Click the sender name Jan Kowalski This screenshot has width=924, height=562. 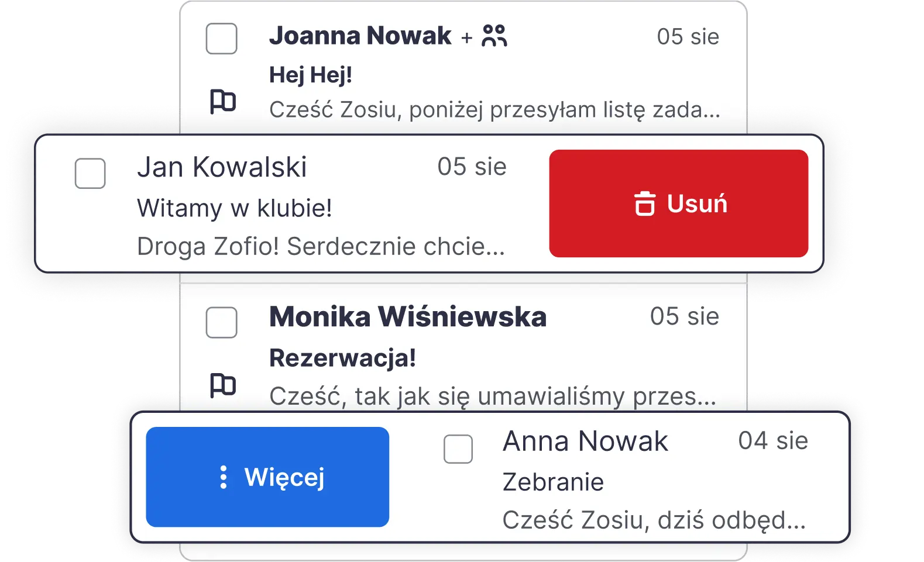point(222,167)
